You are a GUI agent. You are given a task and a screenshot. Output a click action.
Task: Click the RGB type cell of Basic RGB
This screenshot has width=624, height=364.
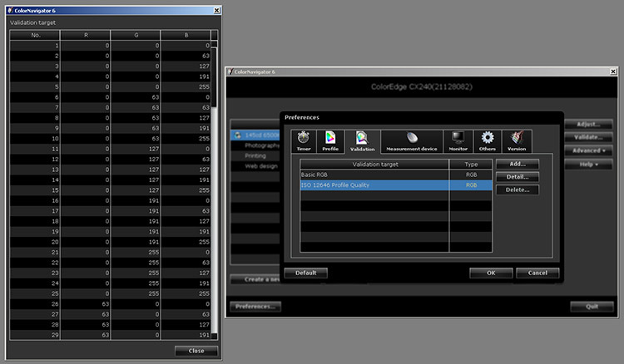click(x=471, y=175)
